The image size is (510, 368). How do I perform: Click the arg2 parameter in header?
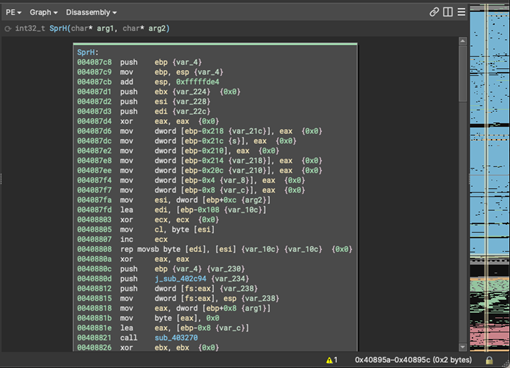(x=157, y=28)
